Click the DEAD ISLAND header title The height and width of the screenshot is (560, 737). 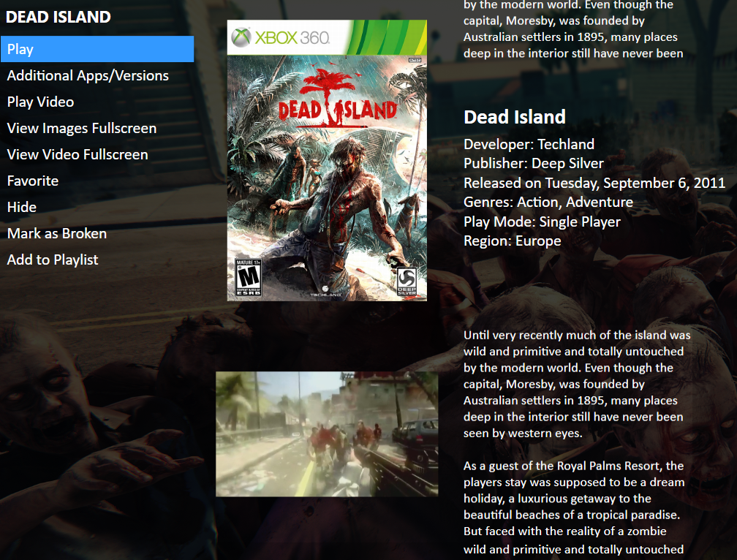58,17
